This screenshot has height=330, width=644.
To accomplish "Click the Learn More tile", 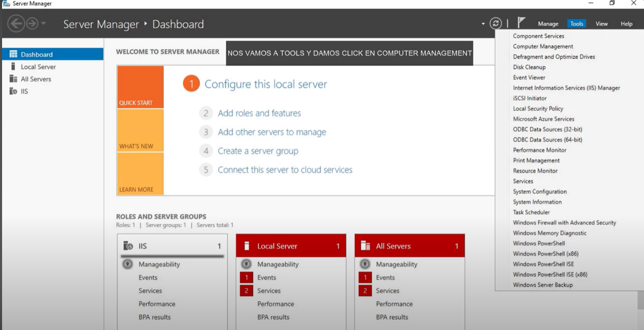I will pyautogui.click(x=141, y=174).
